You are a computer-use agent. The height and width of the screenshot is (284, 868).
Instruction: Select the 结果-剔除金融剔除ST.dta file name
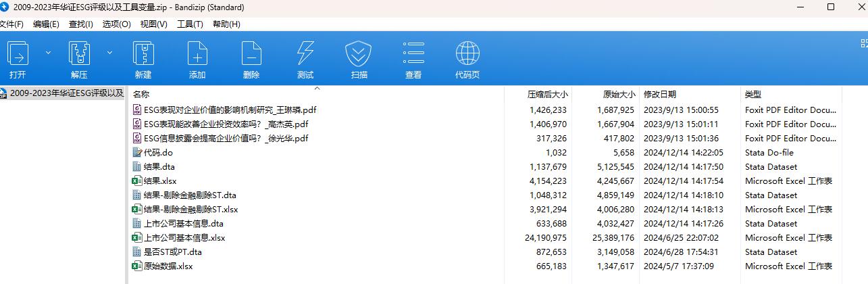[x=190, y=195]
